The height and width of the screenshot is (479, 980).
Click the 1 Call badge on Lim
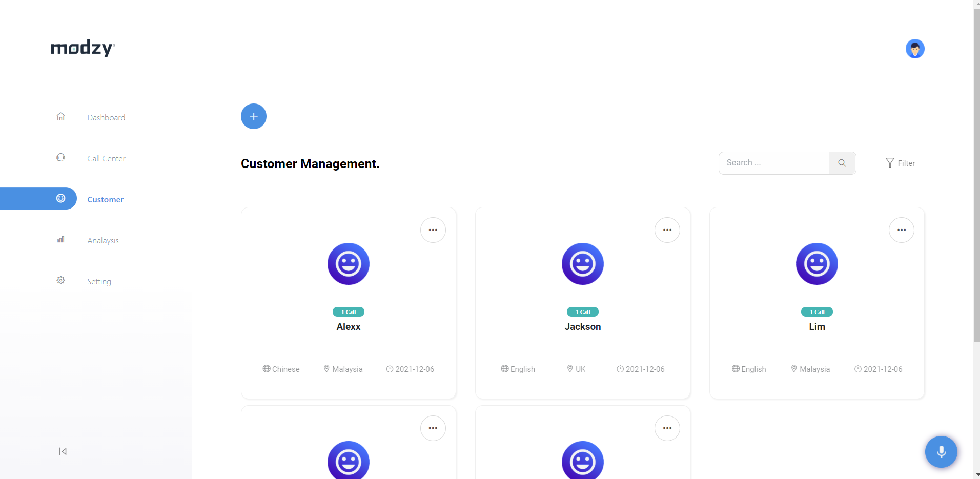(817, 311)
